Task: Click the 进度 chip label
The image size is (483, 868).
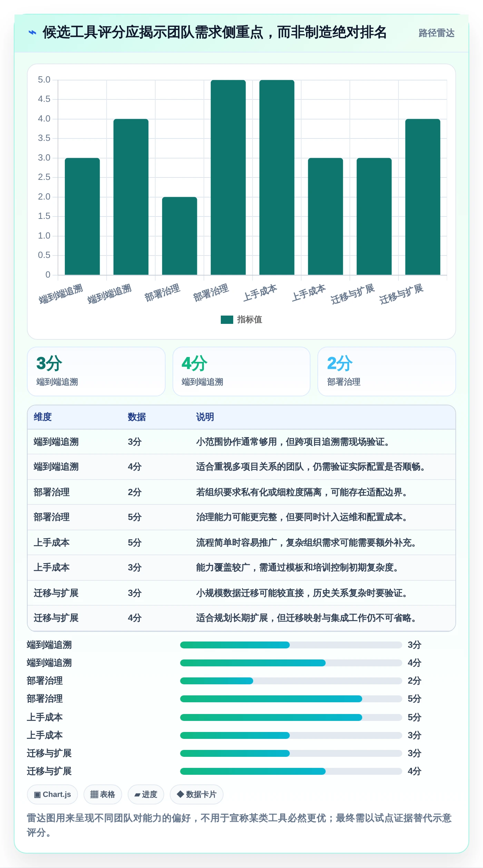Action: click(150, 794)
